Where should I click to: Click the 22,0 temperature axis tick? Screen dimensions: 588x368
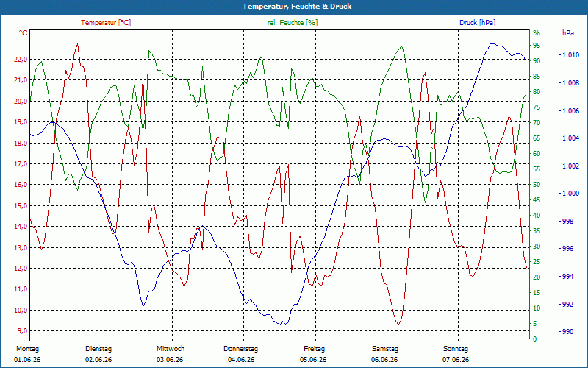[20, 59]
